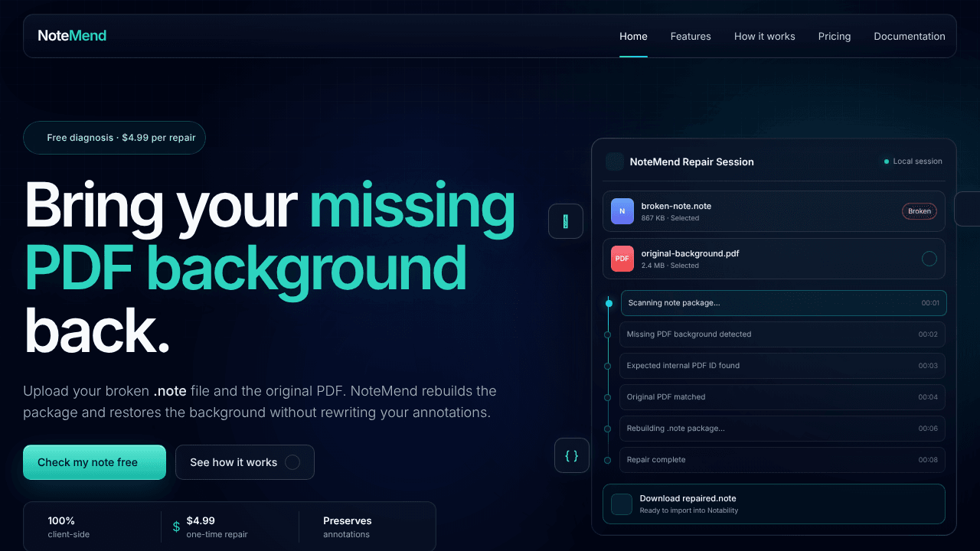Screen dimensions: 980x551
Task: Click the 00:08 timestamp
Action: (x=928, y=460)
